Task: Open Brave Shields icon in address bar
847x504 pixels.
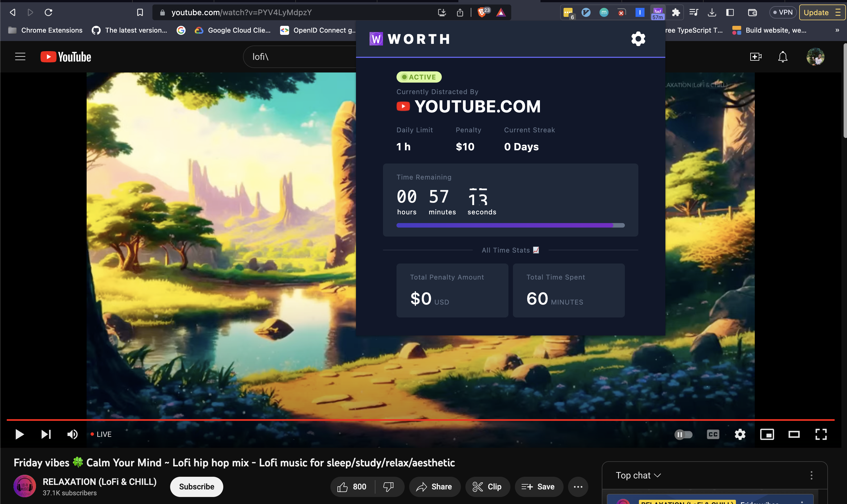Action: pyautogui.click(x=482, y=13)
